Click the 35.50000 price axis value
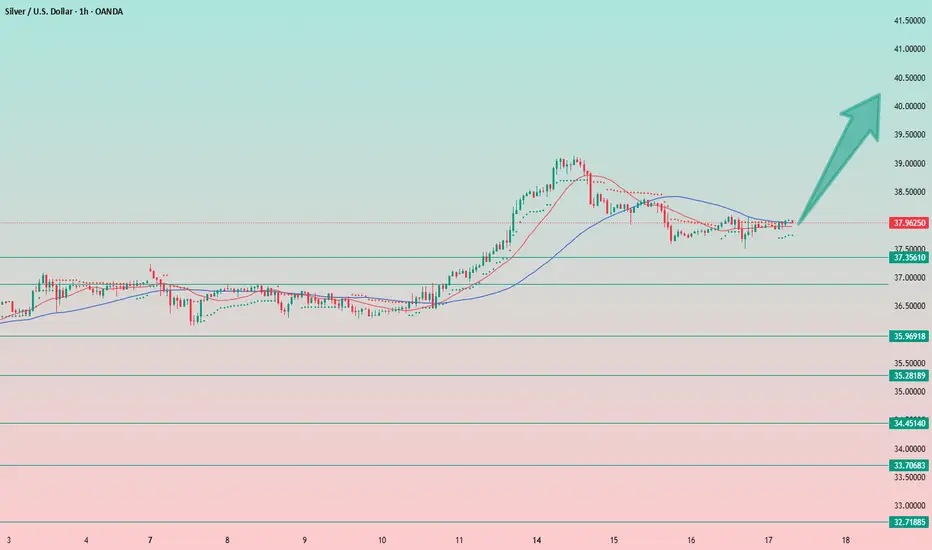This screenshot has height=550, width=932. (909, 363)
